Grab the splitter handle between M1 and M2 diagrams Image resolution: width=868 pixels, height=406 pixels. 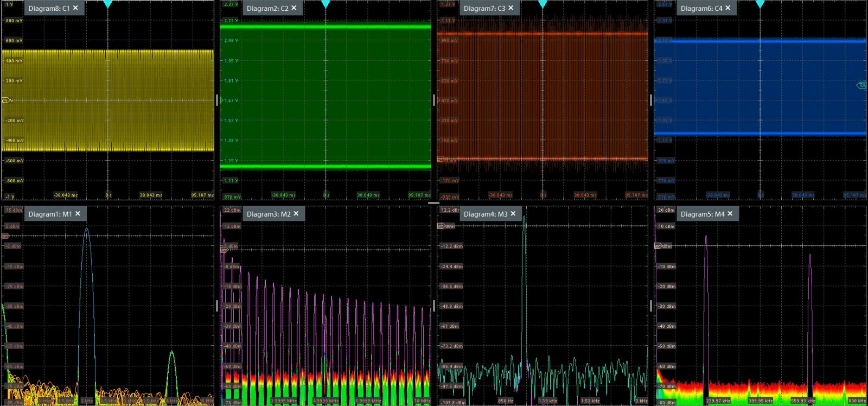coord(217,306)
